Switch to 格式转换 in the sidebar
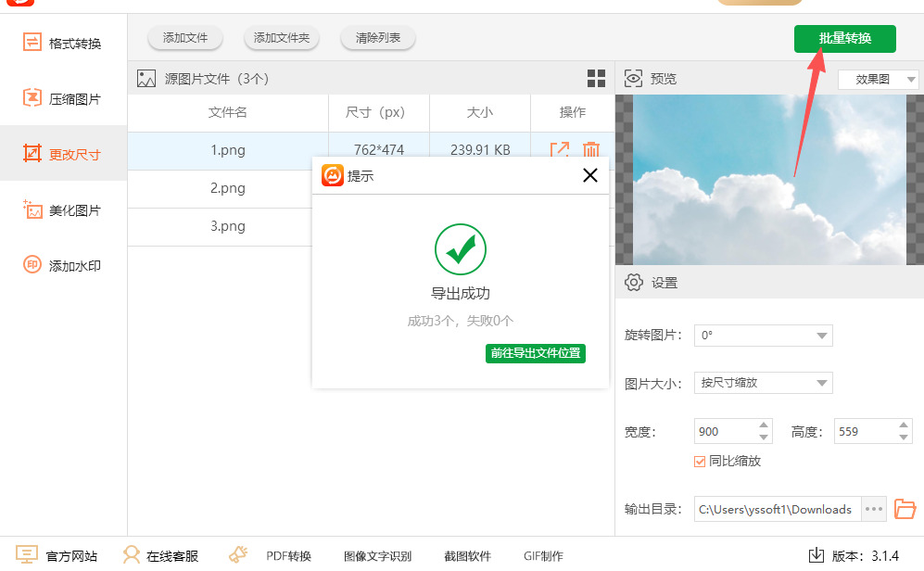 pyautogui.click(x=63, y=44)
